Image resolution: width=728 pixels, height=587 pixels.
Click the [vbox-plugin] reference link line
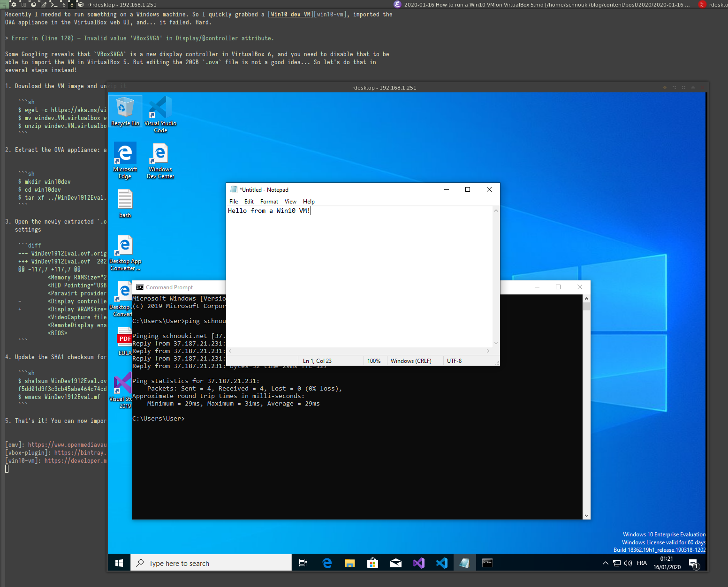click(x=56, y=453)
